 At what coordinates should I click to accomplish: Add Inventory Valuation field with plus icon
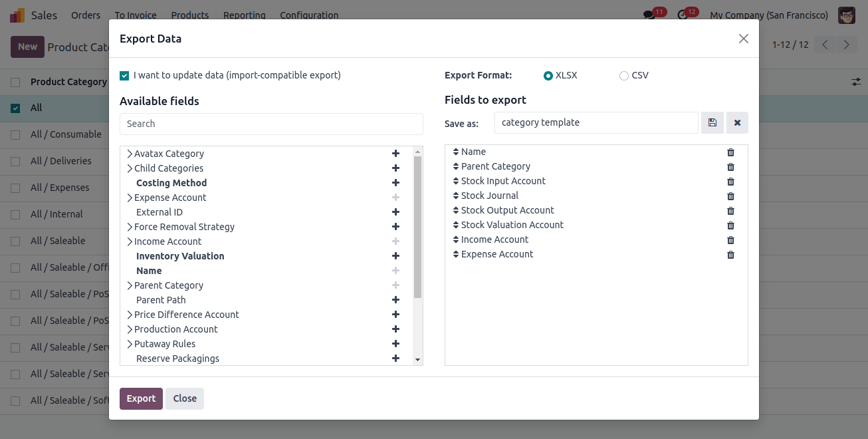(x=395, y=256)
